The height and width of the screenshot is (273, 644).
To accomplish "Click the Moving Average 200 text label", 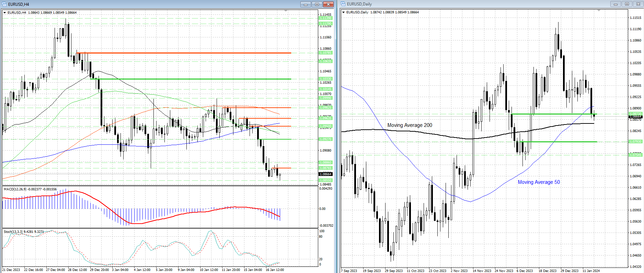I will point(410,125).
